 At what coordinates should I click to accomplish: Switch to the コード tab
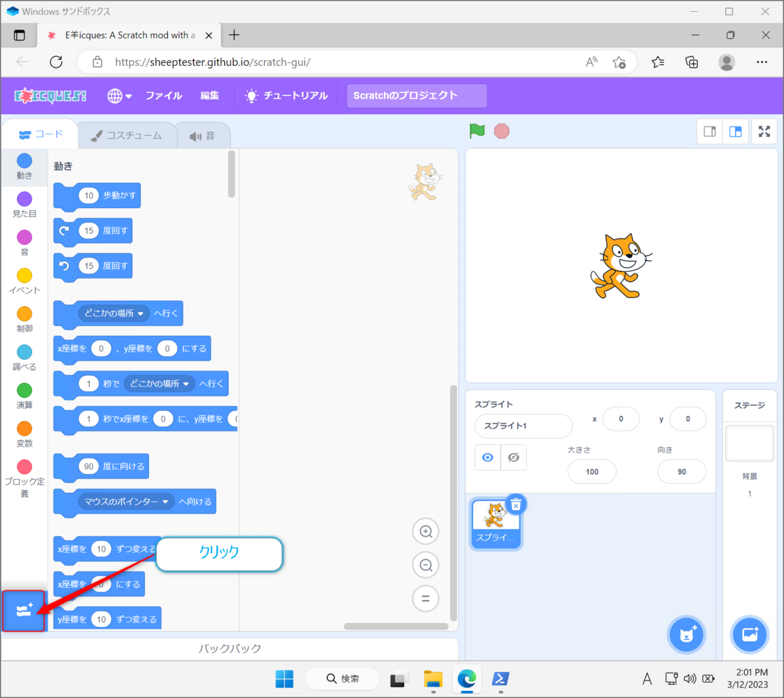pos(41,135)
